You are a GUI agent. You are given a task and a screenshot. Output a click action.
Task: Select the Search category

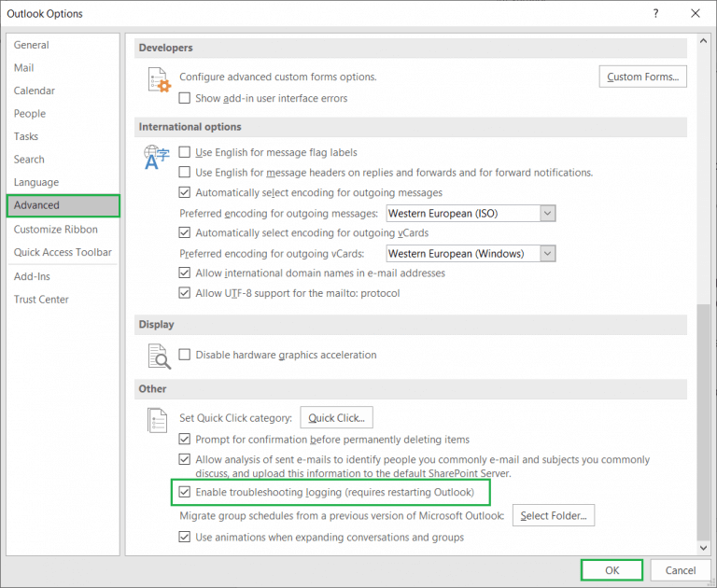[63, 159]
